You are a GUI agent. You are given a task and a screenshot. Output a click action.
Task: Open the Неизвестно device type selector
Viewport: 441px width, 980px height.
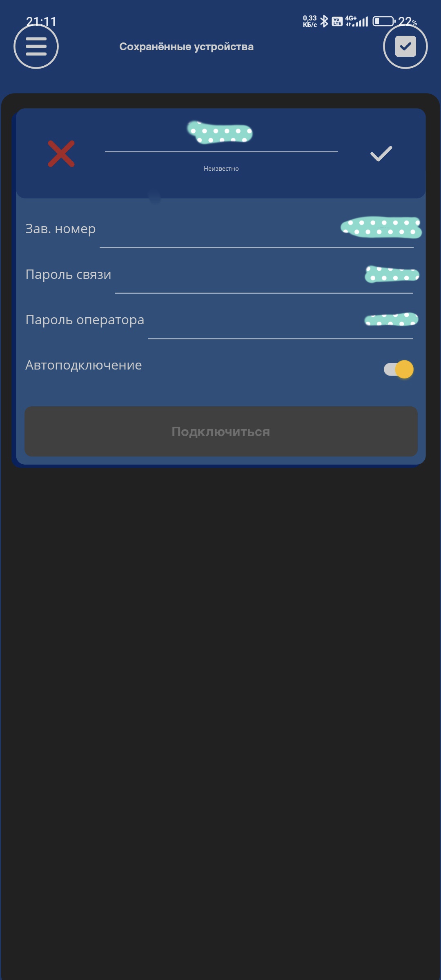coord(220,168)
